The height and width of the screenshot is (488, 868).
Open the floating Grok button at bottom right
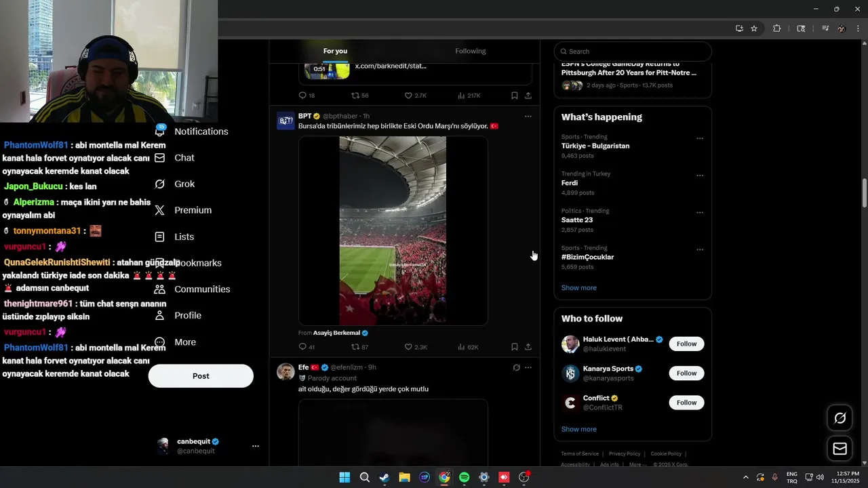coord(840,418)
